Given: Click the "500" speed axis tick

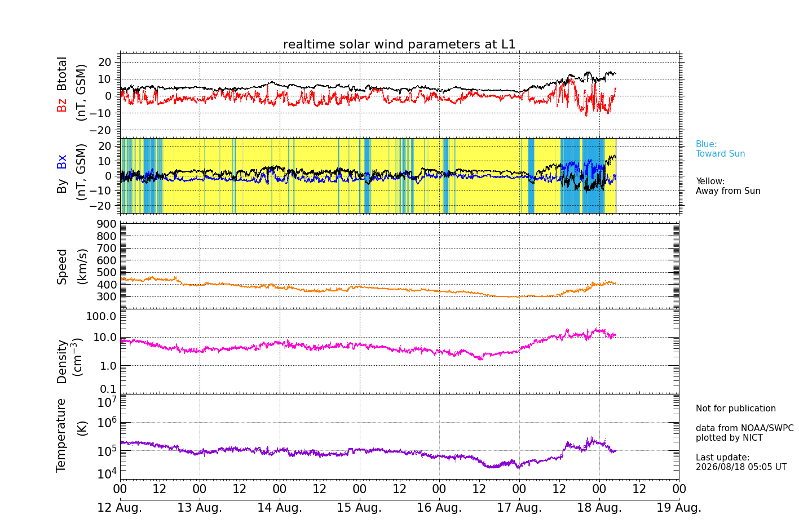Looking at the screenshot, I should 107,273.
